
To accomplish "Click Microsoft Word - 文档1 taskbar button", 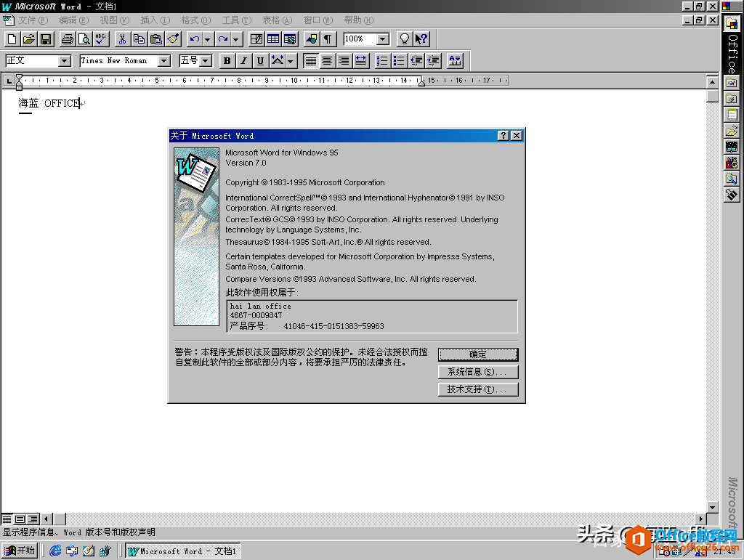I will click(x=182, y=551).
